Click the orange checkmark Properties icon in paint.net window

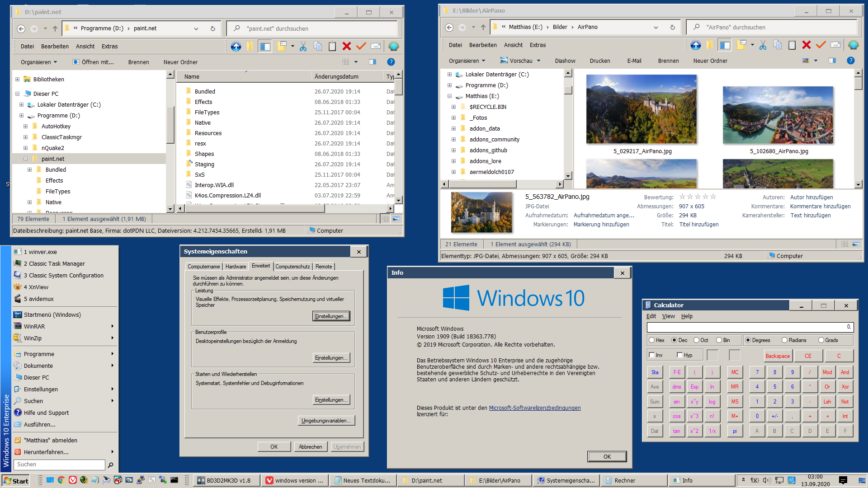point(361,46)
